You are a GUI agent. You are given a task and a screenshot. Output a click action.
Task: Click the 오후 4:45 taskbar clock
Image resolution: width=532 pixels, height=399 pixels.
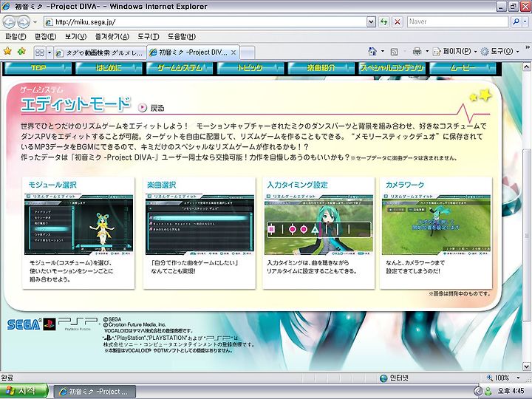coord(511,391)
